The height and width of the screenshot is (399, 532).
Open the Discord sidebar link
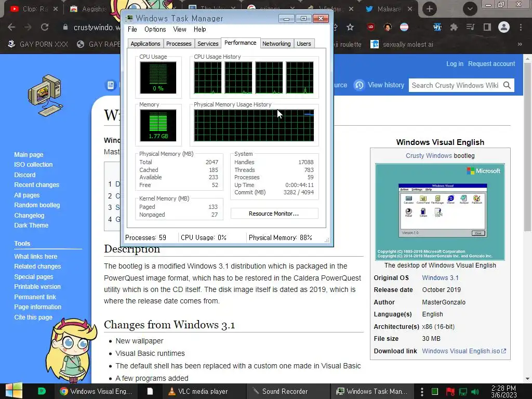coord(25,175)
